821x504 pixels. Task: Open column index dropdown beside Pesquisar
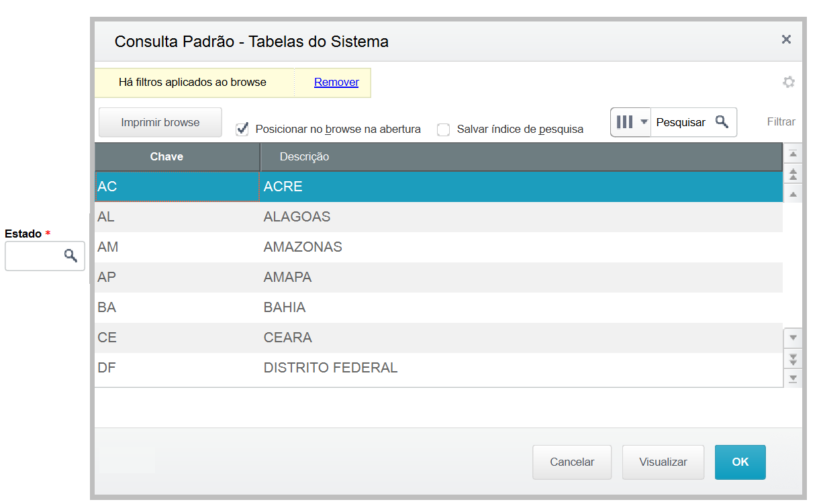(x=630, y=122)
